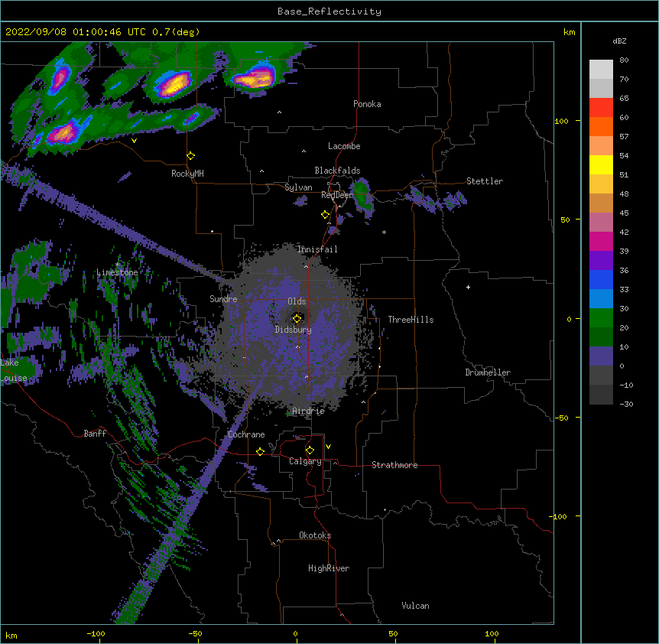The image size is (659, 644).
Task: Select the red 65-60 dBZ legend swatch
Action: 601,108
